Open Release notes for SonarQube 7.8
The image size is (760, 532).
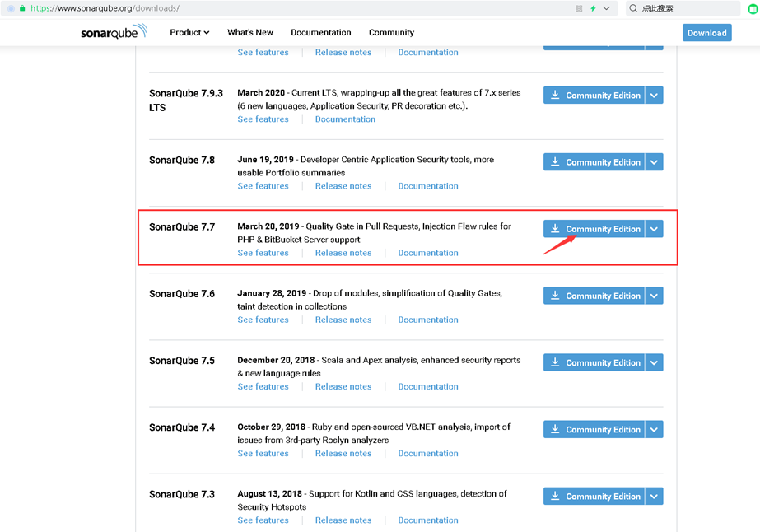coord(343,186)
